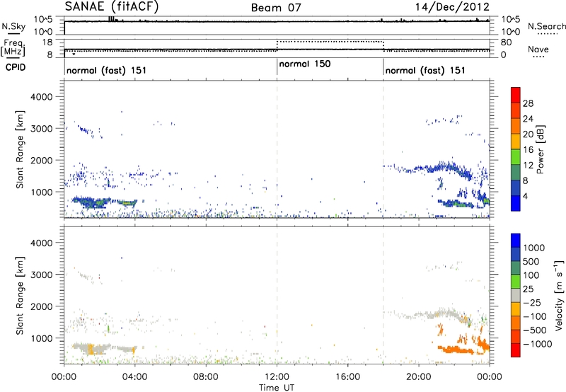Viewport: 566px width, 392px height.
Task: Click the 25 label on Velocity colorbar
Action: coord(528,289)
